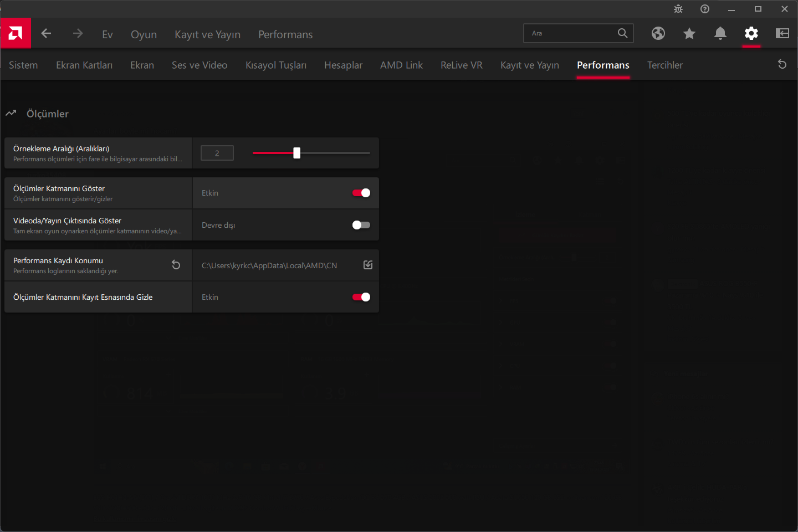Click the Performans Kaydı Konumu label
Image resolution: width=798 pixels, height=532 pixels.
pyautogui.click(x=58, y=260)
